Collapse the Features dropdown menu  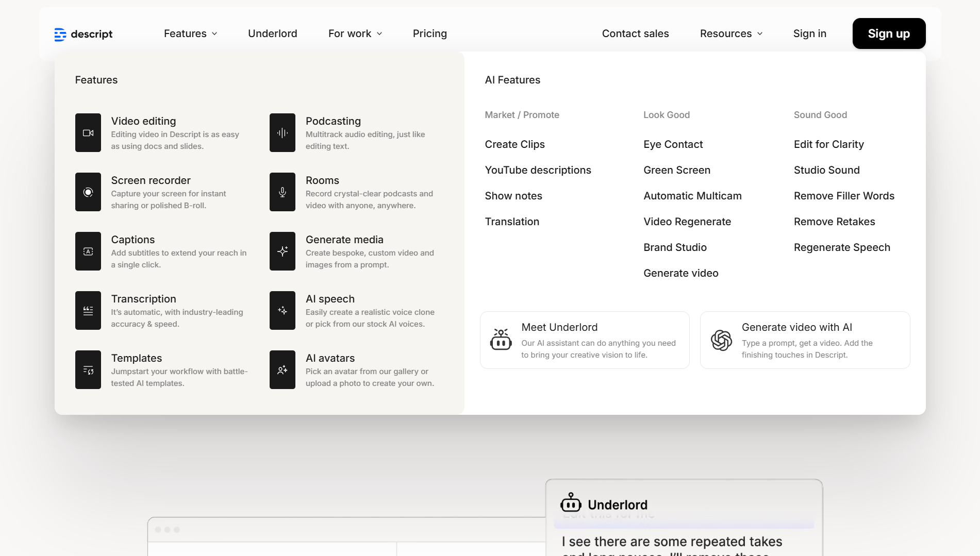click(x=190, y=33)
